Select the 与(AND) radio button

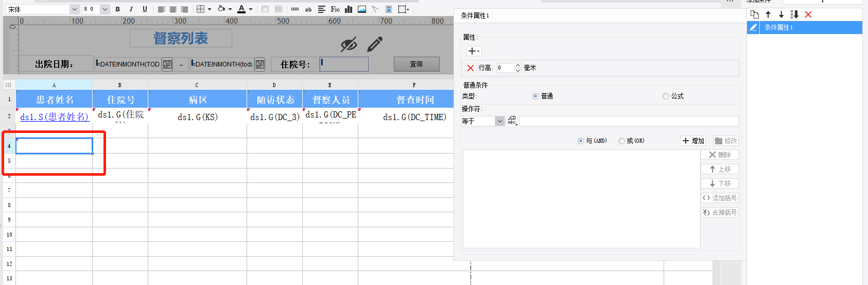click(x=581, y=141)
